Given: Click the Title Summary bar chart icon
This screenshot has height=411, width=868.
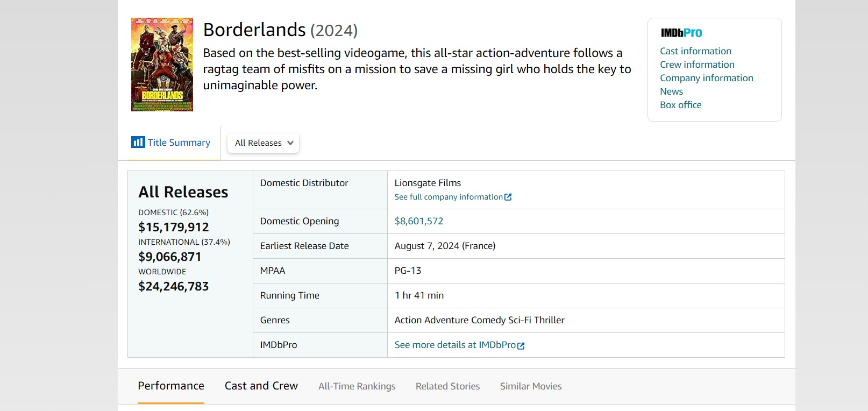Looking at the screenshot, I should click(138, 142).
